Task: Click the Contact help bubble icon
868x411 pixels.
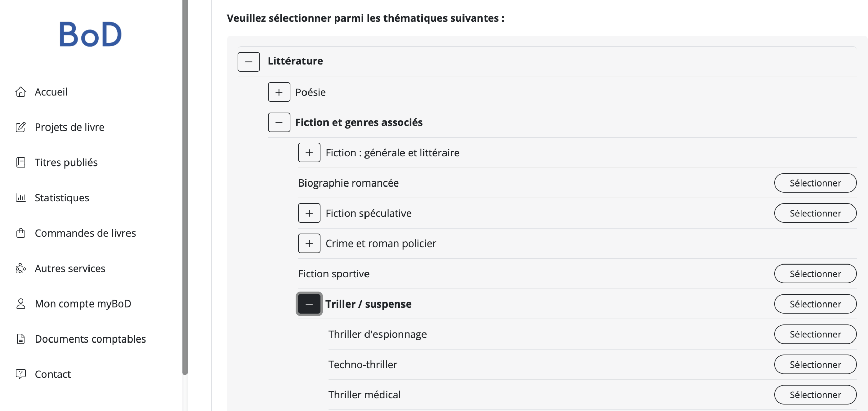Action: [x=21, y=374]
